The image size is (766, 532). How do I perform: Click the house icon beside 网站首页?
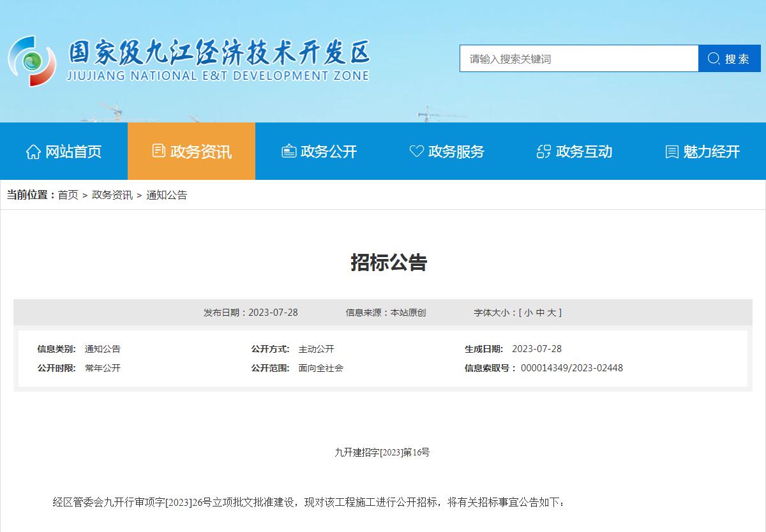pos(33,152)
